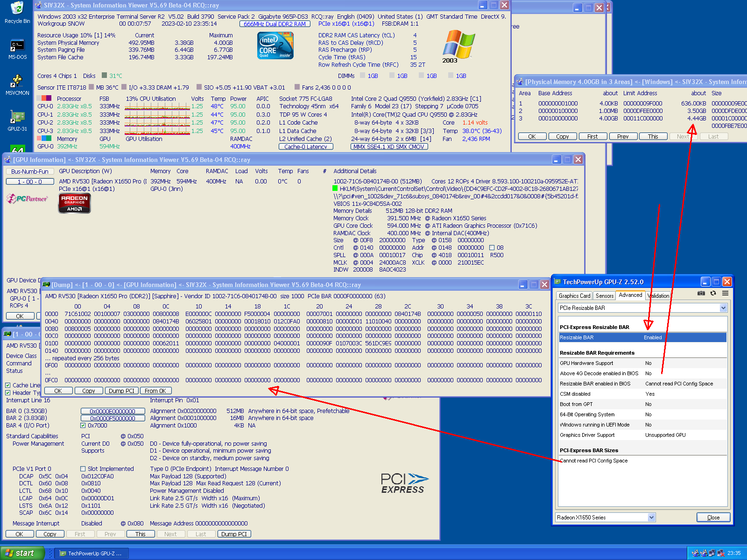Click the Physical Memory window title icon
The width and height of the screenshot is (747, 560).
pyautogui.click(x=520, y=82)
